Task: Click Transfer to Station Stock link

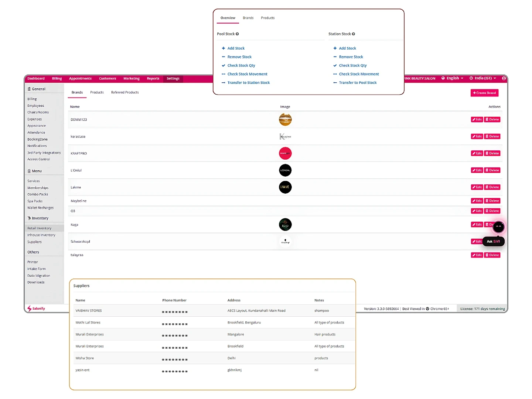Action: pyautogui.click(x=246, y=83)
